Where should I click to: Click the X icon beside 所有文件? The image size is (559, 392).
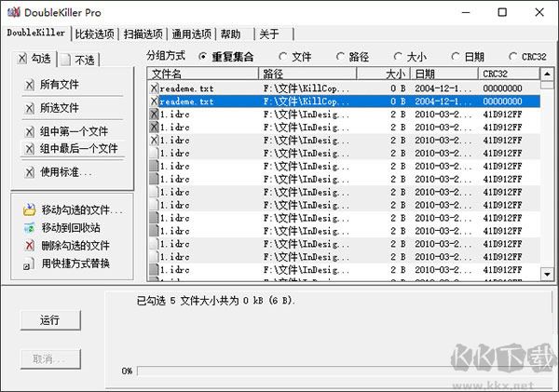click(30, 85)
